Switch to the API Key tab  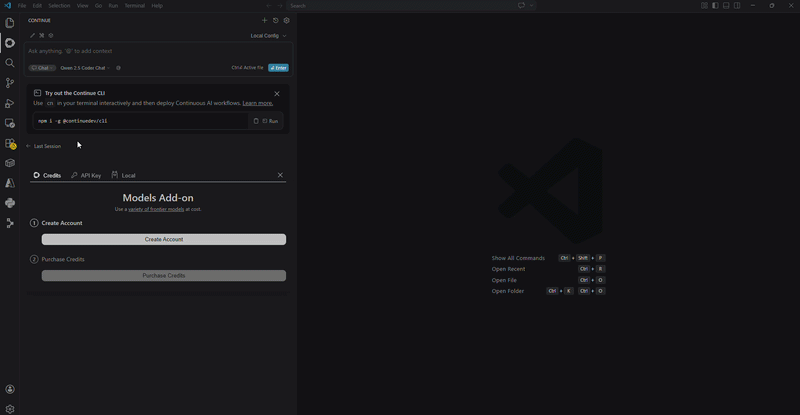(86, 175)
